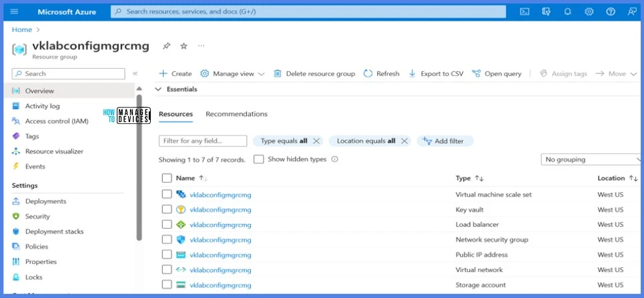
Task: Open the Feedback icon in the top bar
Action: click(x=632, y=11)
